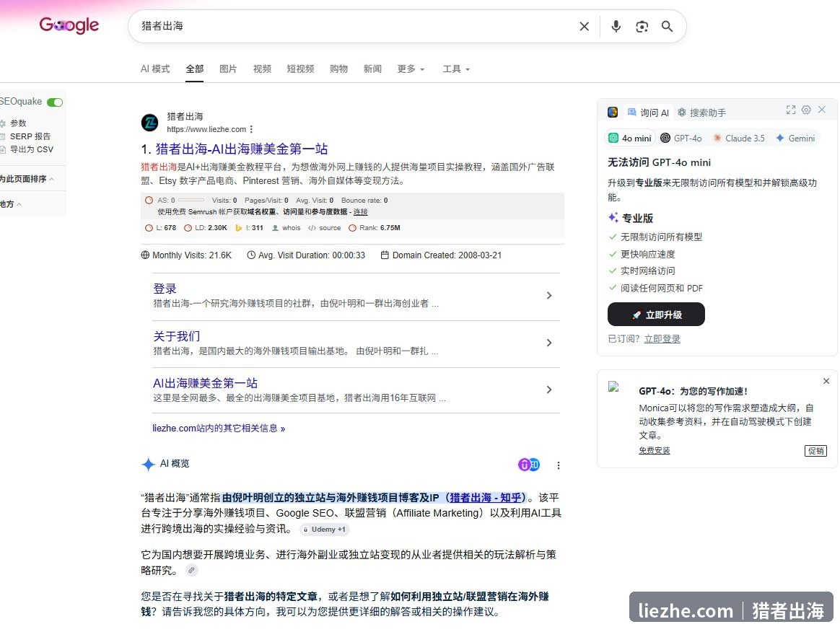This screenshot has height=632, width=840.
Task: Close the GPT-4o promotion card
Action: pyautogui.click(x=826, y=381)
